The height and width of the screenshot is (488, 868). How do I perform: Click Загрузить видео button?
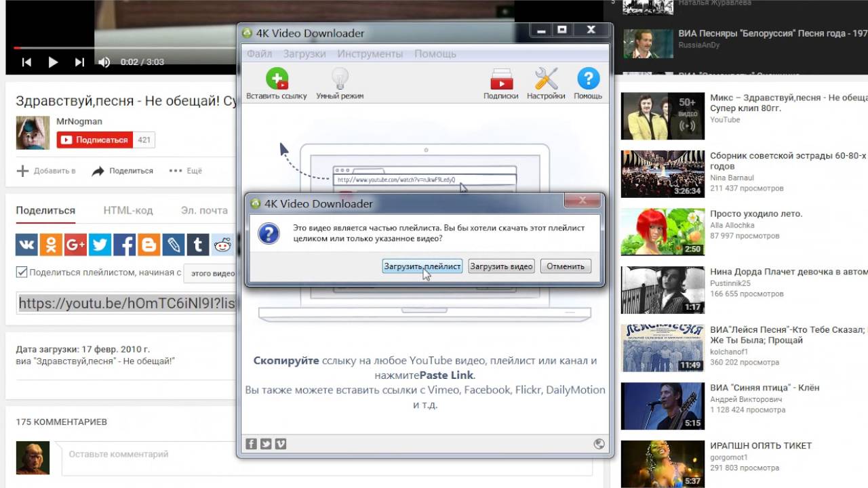point(501,266)
